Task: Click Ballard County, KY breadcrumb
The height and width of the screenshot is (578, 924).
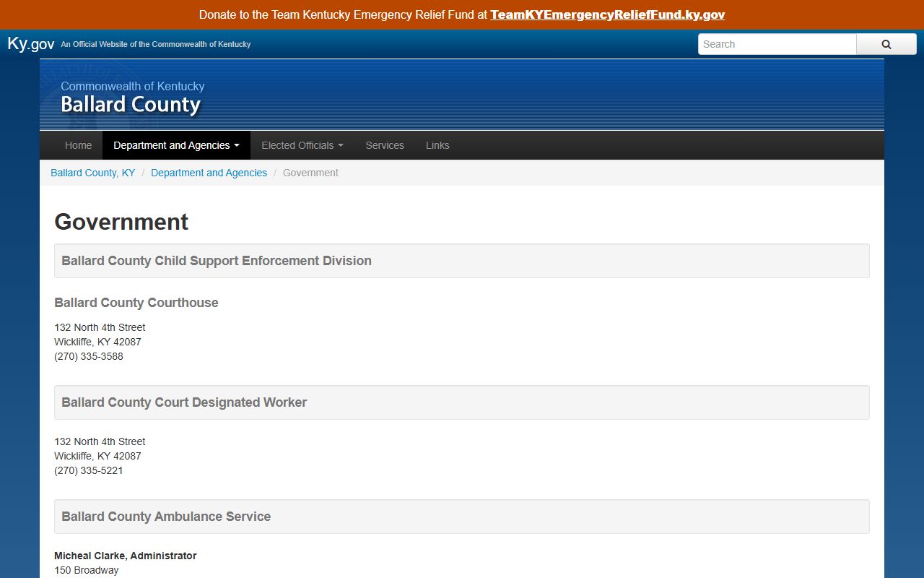Action: point(93,173)
